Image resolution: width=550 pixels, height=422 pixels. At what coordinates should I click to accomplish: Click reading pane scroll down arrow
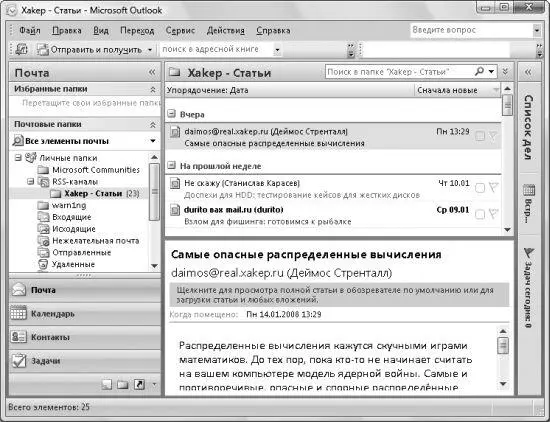(x=503, y=384)
